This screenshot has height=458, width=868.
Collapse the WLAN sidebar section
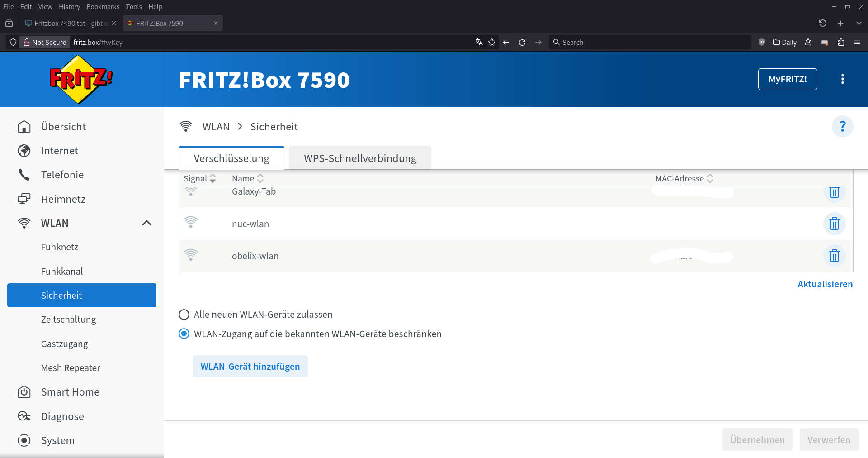(x=147, y=223)
